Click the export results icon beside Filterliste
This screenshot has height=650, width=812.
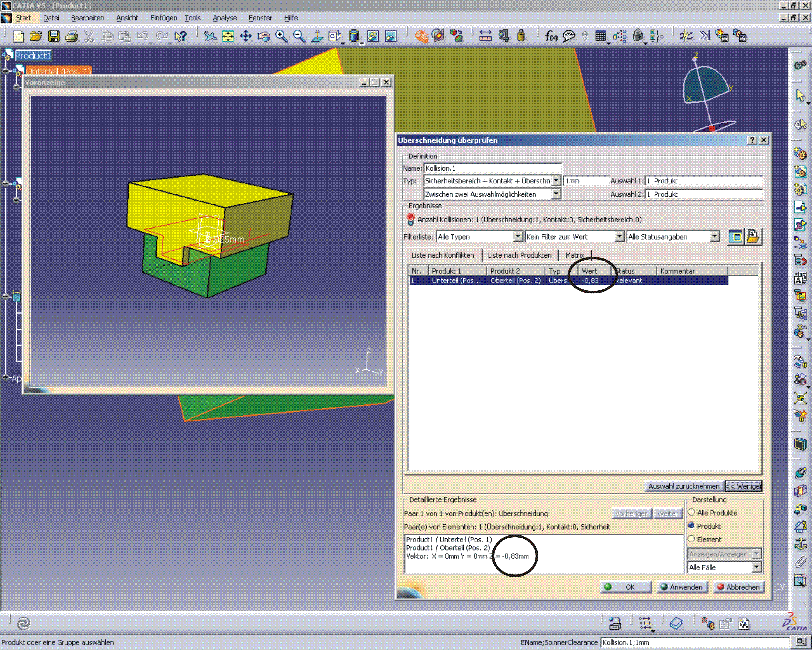(753, 237)
